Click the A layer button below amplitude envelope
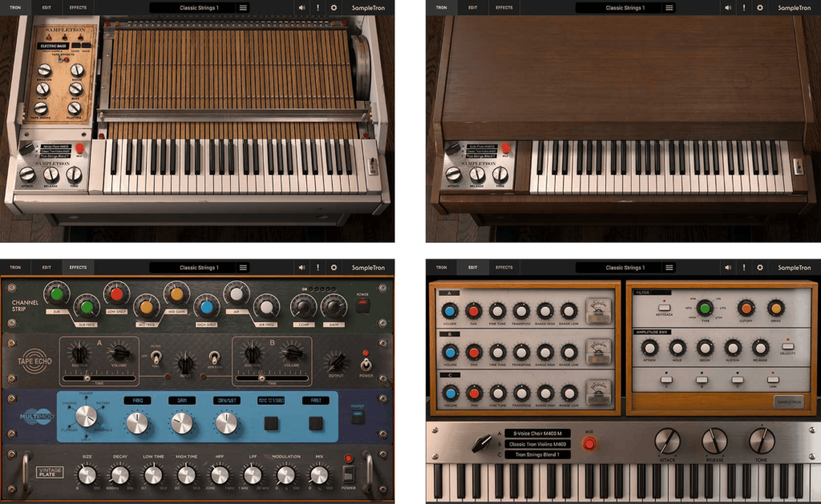 [666, 380]
